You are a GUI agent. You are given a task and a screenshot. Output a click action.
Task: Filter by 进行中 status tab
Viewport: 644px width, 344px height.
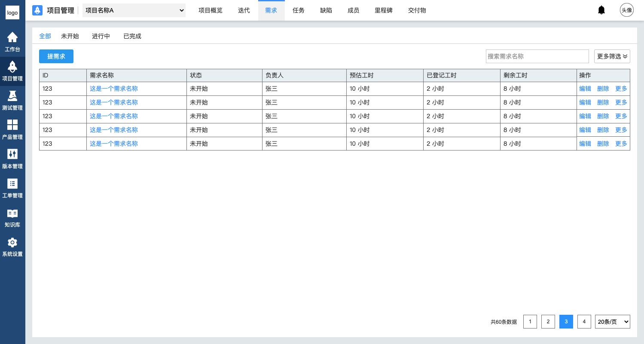pos(101,36)
